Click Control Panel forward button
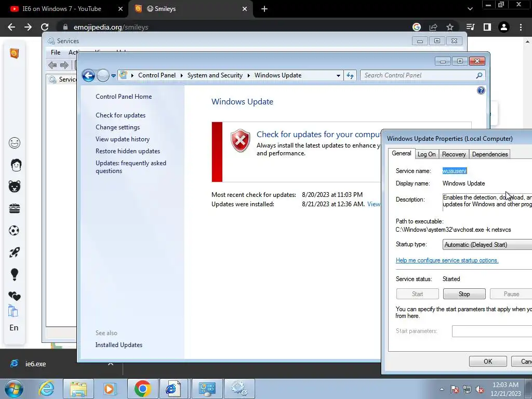This screenshot has width=532, height=399. click(x=103, y=75)
